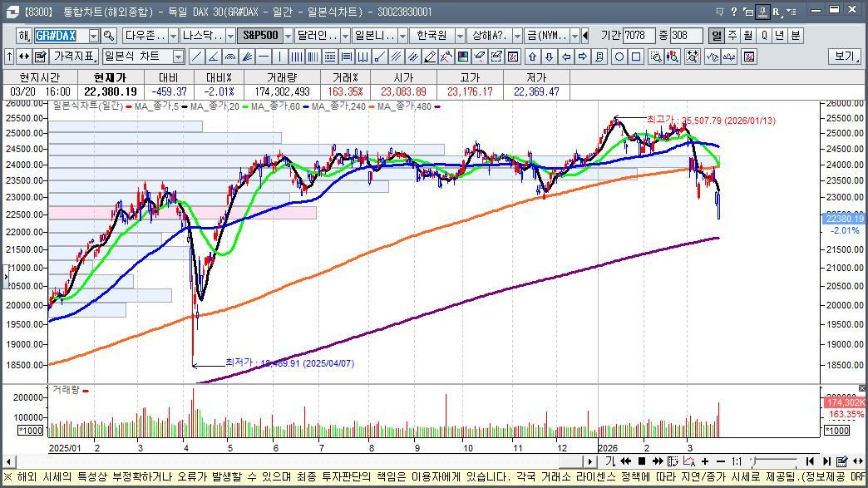This screenshot has width=868, height=488.
Task: Switch to daily (일) period
Action: [x=717, y=36]
